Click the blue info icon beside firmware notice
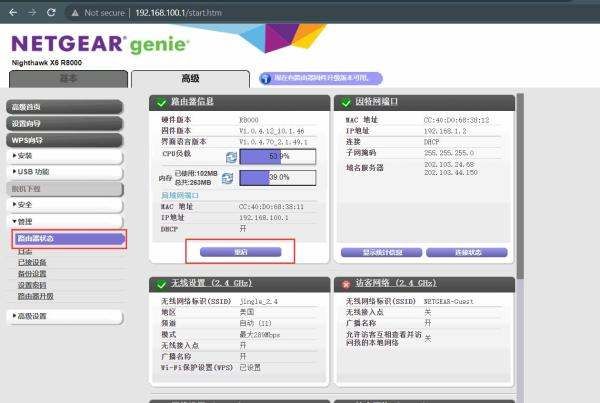Screen dimensions: 600x403 tap(266, 78)
